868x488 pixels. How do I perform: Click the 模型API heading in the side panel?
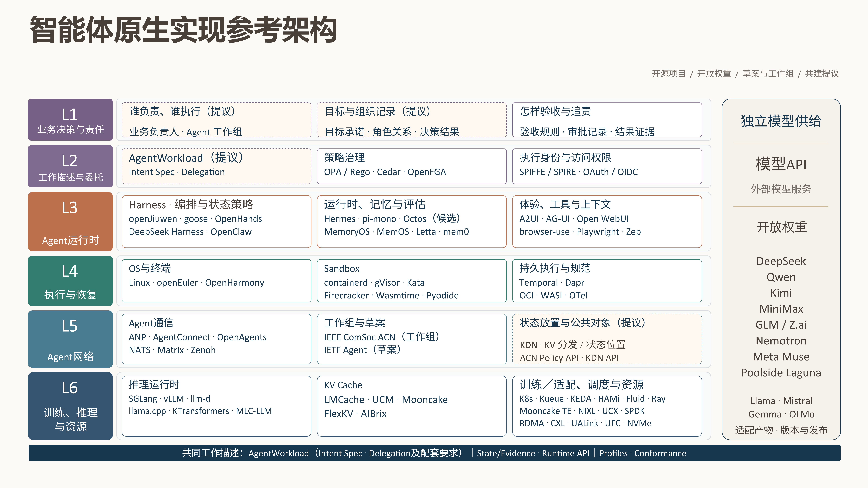(781, 164)
